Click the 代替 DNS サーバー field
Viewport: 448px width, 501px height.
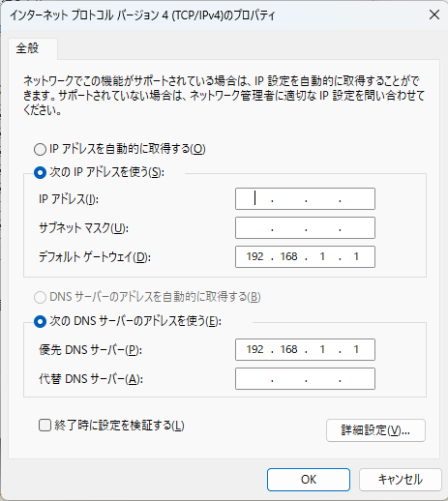pyautogui.click(x=305, y=378)
